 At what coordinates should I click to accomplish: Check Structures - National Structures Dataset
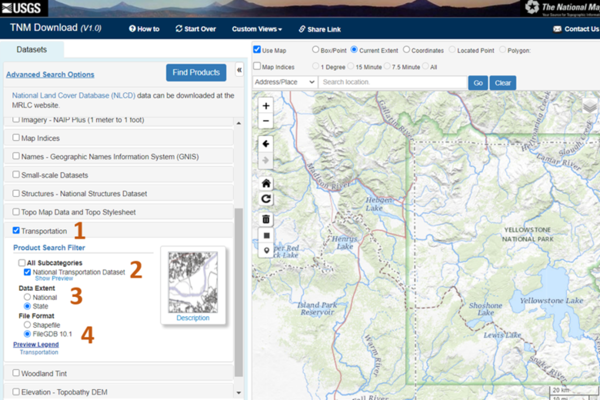[x=16, y=193]
